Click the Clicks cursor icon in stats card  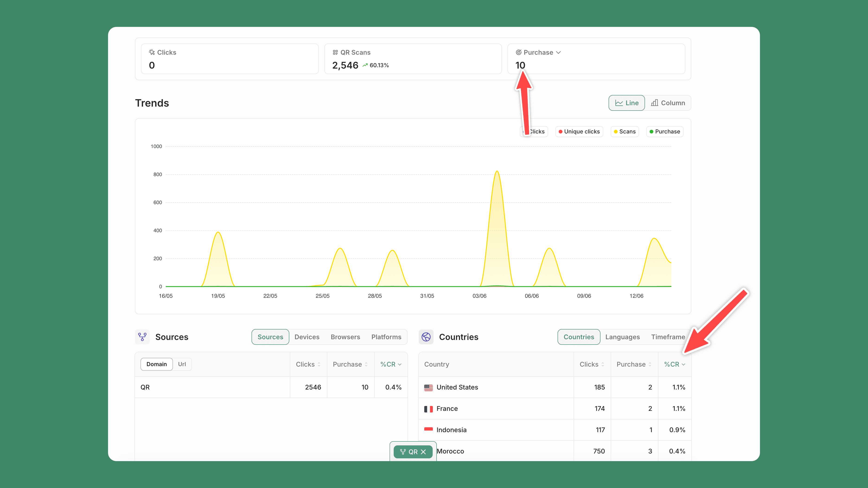click(152, 52)
